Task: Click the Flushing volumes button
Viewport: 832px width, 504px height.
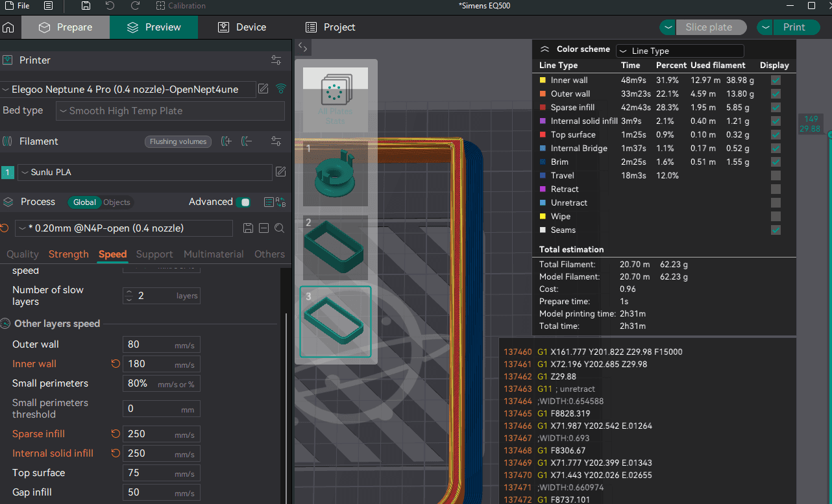Action: point(178,141)
